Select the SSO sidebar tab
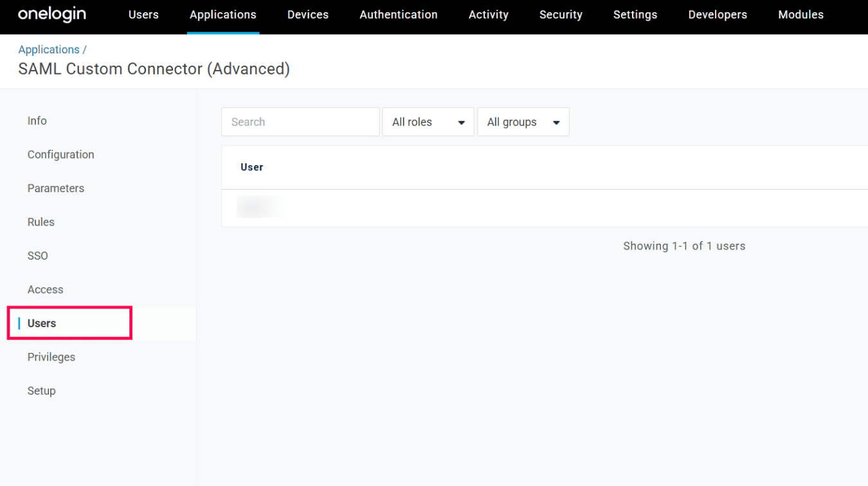Image resolution: width=868 pixels, height=486 pixels. coord(38,256)
